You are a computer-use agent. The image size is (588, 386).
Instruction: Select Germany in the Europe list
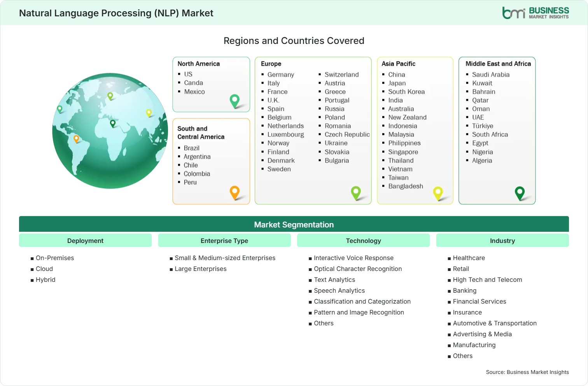281,75
